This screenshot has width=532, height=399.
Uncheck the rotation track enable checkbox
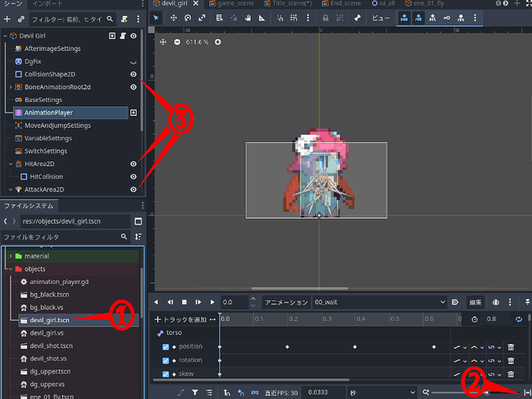pos(165,361)
